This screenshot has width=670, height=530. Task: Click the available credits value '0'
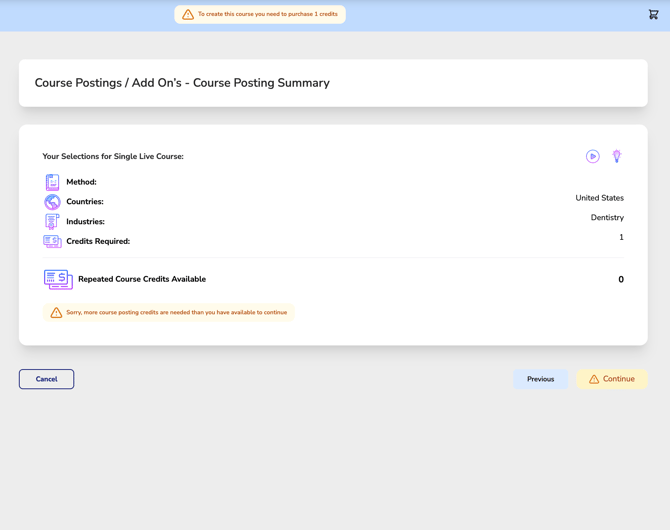(x=621, y=280)
